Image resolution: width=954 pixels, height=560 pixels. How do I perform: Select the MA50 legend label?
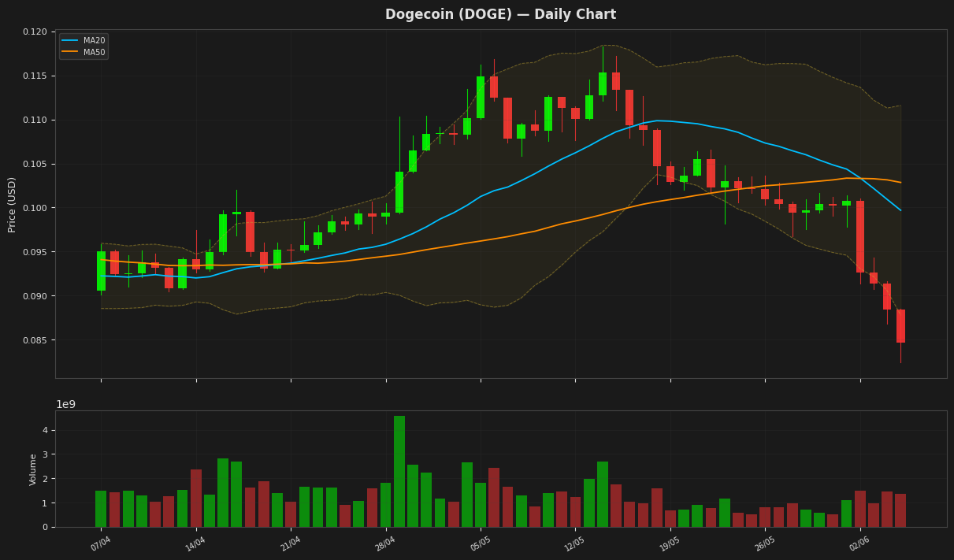(x=94, y=52)
